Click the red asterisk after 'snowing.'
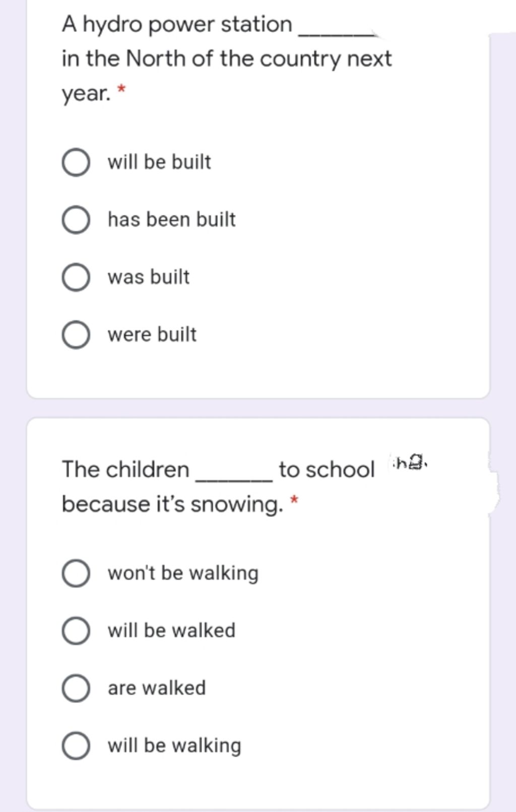Viewport: 516px width, 812px height. click(295, 500)
